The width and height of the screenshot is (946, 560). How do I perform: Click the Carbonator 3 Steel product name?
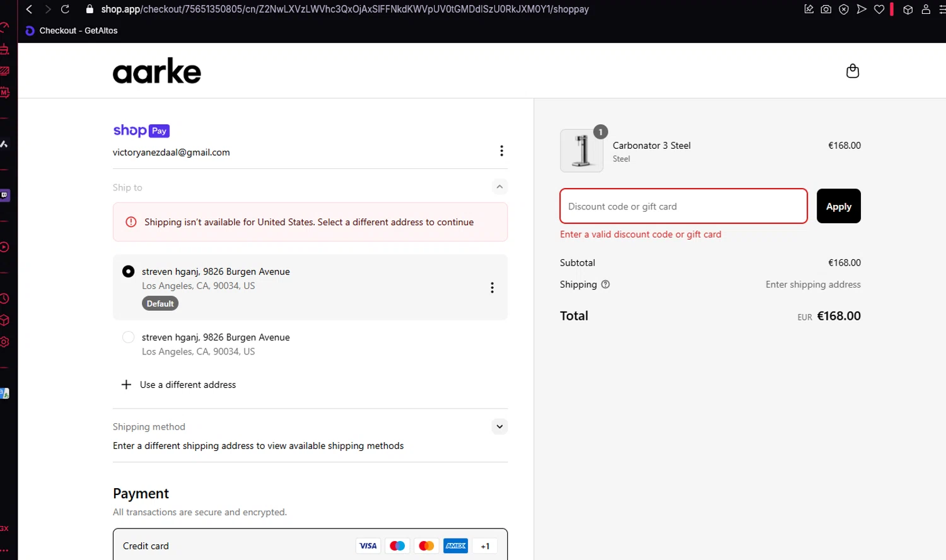coord(651,146)
